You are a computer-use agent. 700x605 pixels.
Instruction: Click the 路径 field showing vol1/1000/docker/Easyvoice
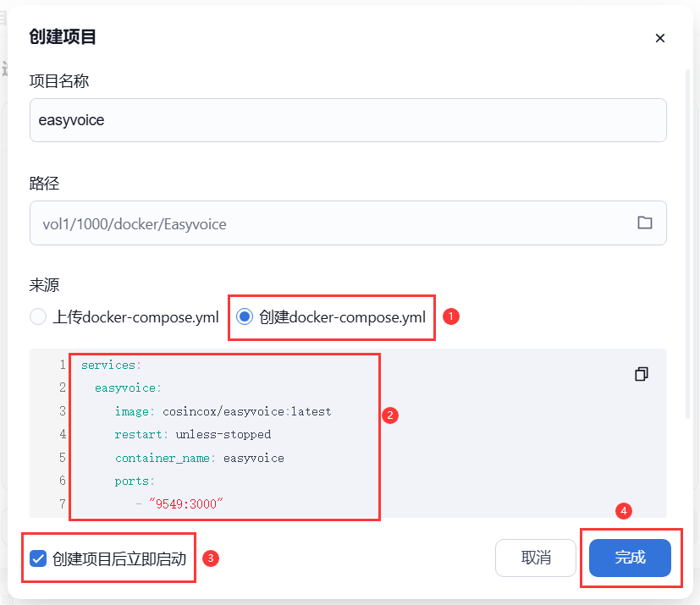[348, 223]
